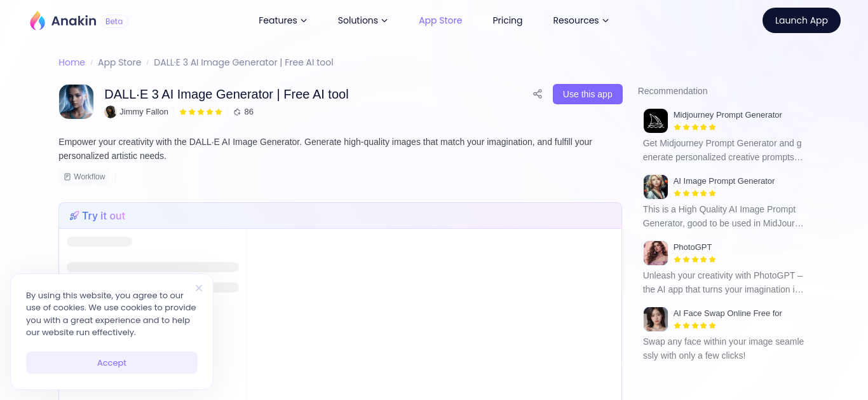Open the App Store nav item
Viewport: 868px width, 400px height.
pos(440,20)
